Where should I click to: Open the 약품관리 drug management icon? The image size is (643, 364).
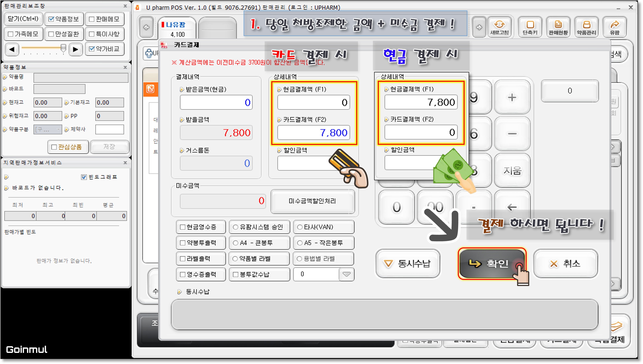pos(586,27)
